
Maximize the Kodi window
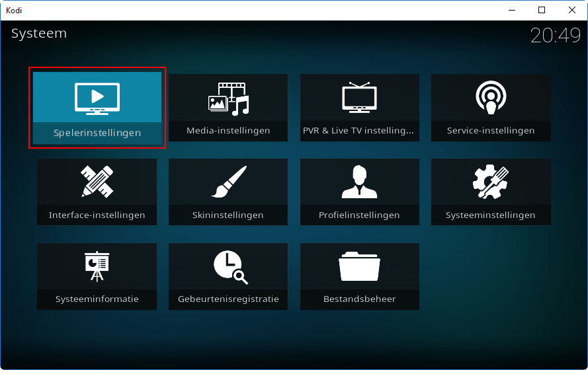coord(542,10)
